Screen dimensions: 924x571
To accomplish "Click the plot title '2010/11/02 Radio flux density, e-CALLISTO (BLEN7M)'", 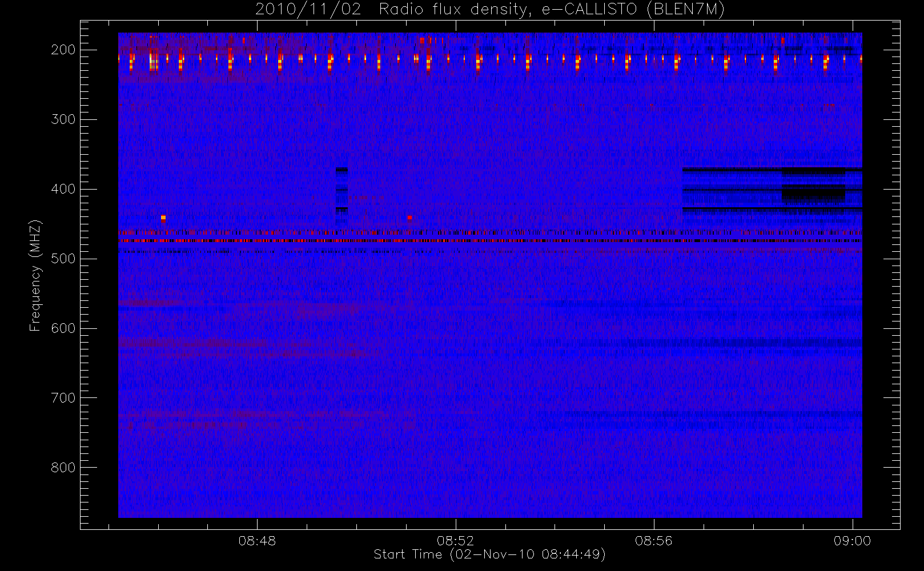I will (489, 10).
